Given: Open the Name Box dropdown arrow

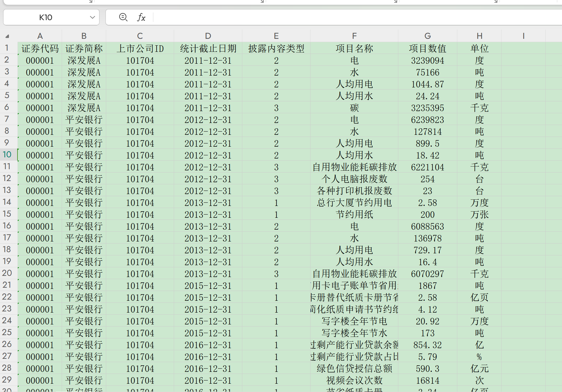Looking at the screenshot, I should [93, 17].
